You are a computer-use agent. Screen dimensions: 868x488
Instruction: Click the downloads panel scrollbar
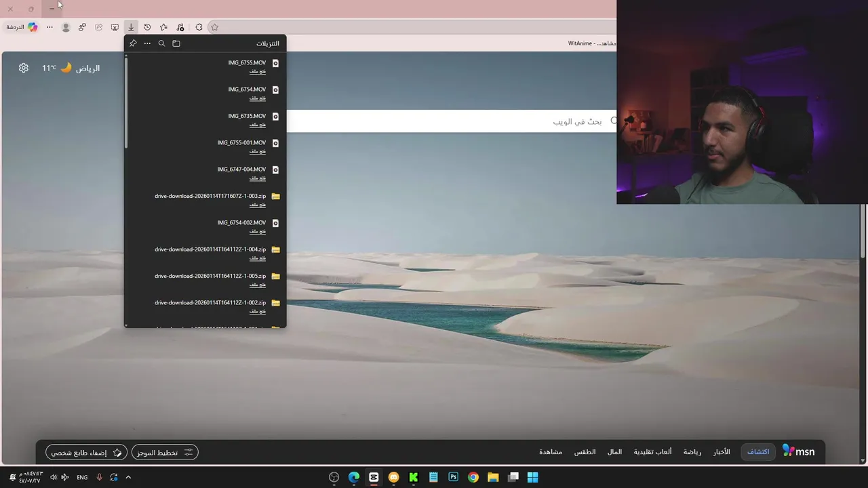(x=126, y=103)
